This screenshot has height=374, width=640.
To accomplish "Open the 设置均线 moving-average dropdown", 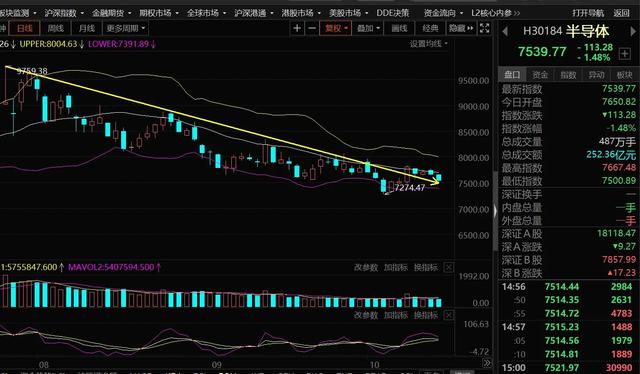I will tap(429, 44).
